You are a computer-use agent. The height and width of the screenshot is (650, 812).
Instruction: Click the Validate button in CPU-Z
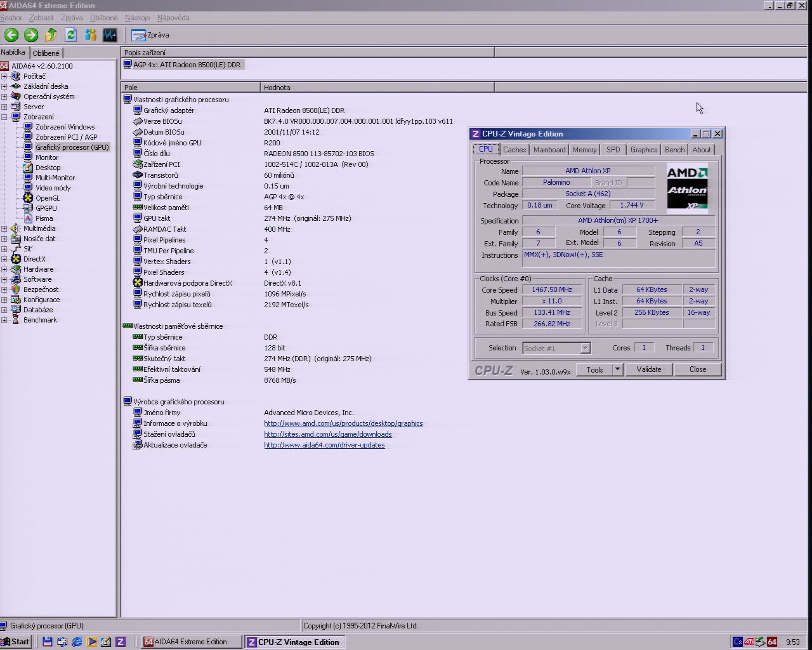point(649,369)
